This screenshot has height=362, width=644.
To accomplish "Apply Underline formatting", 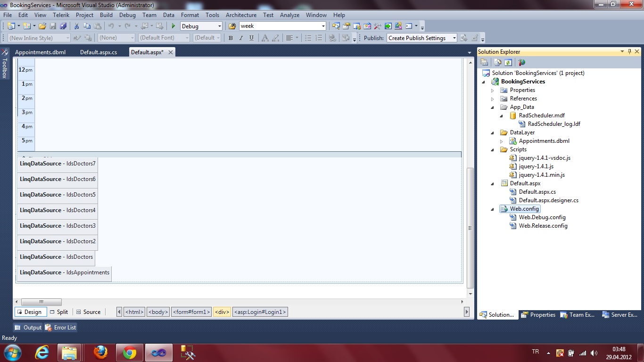I will 251,38.
